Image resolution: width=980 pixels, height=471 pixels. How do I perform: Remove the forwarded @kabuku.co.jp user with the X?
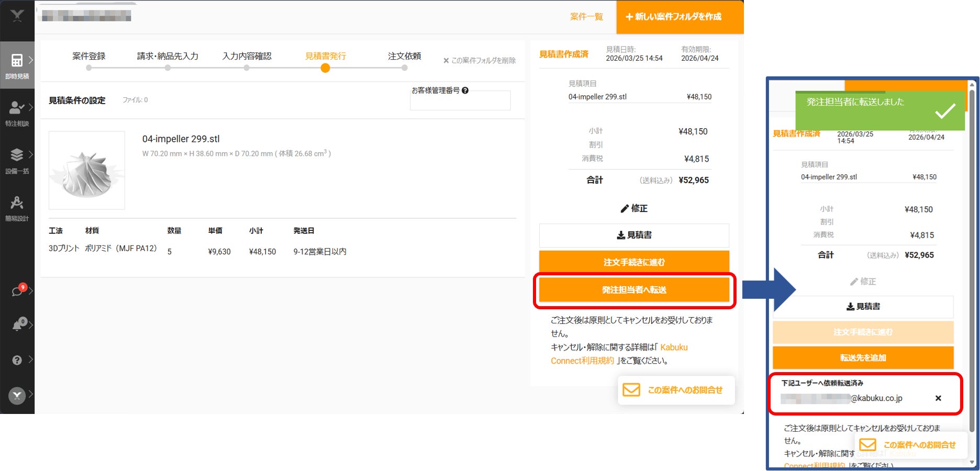tap(938, 398)
